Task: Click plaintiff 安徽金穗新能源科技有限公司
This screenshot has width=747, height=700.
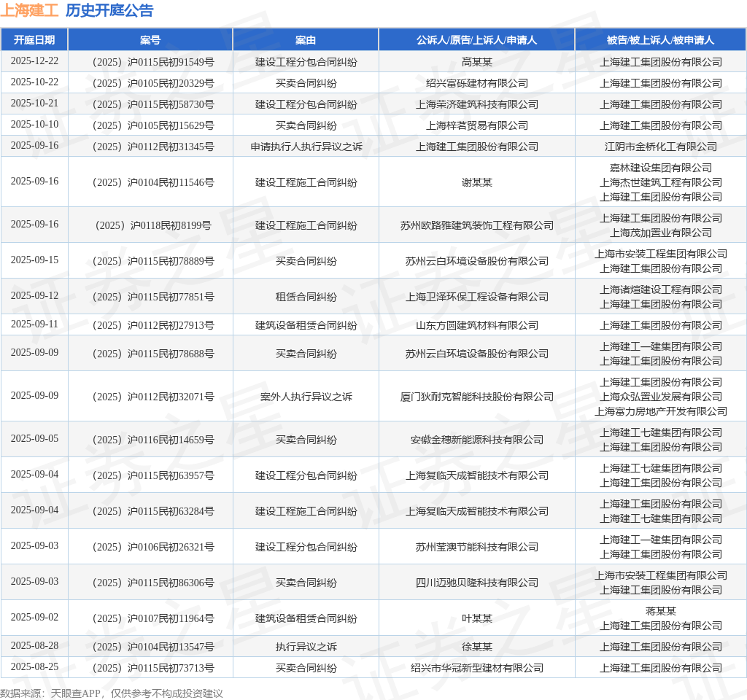Action: coord(476,440)
